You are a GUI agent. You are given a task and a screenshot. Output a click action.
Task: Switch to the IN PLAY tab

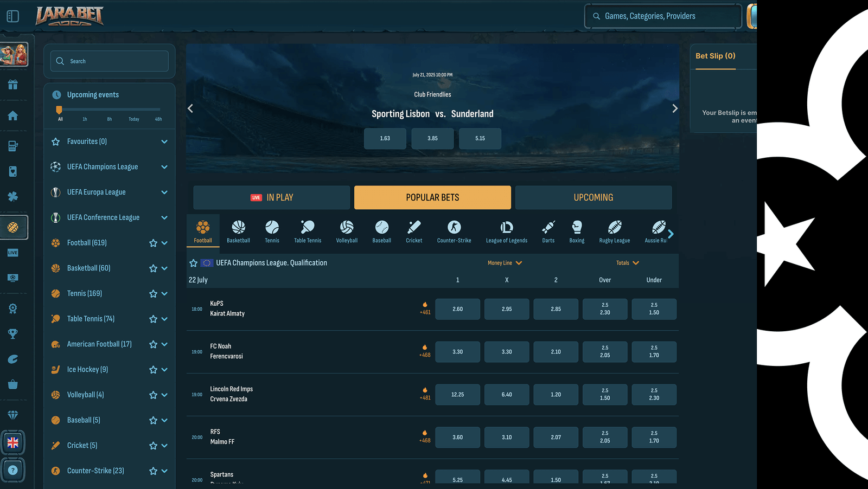[271, 197]
